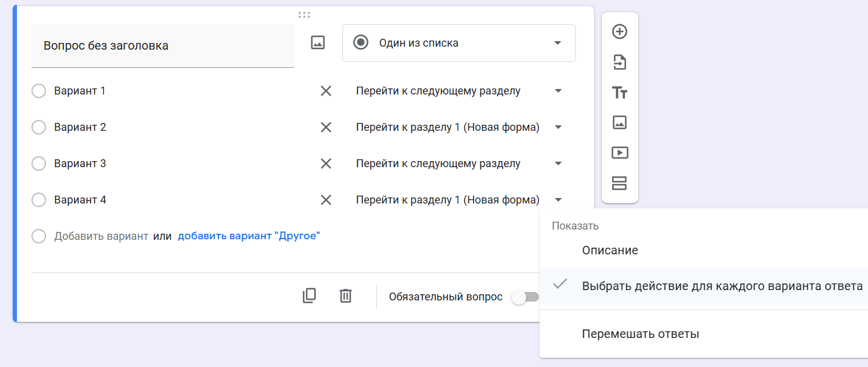The width and height of the screenshot is (868, 367).
Task: Add title and description (Tt icon)
Action: tap(619, 93)
